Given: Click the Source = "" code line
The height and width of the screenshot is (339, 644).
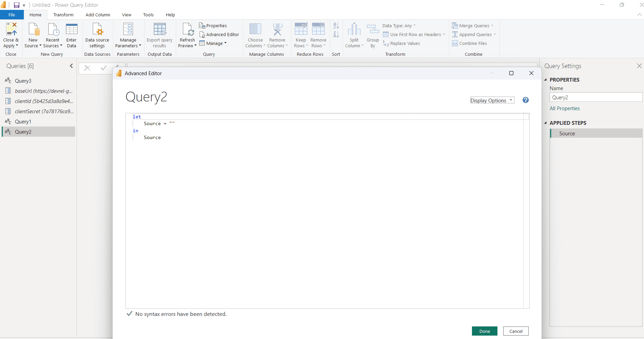Looking at the screenshot, I should pos(159,123).
